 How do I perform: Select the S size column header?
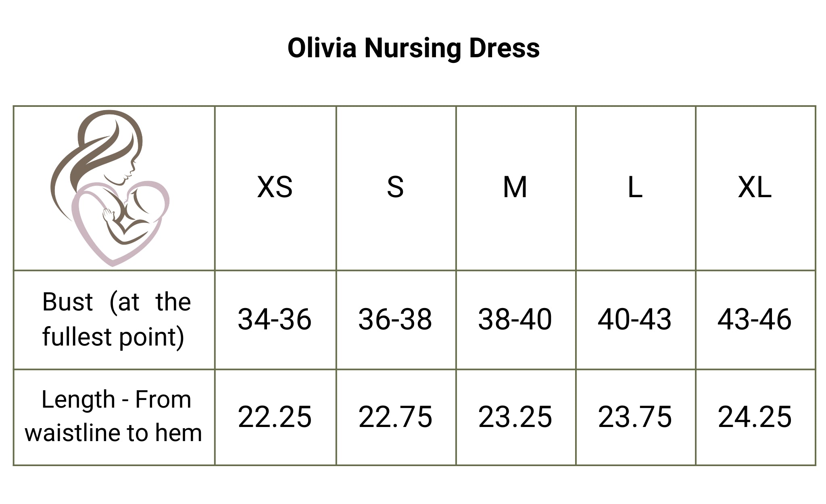point(395,187)
